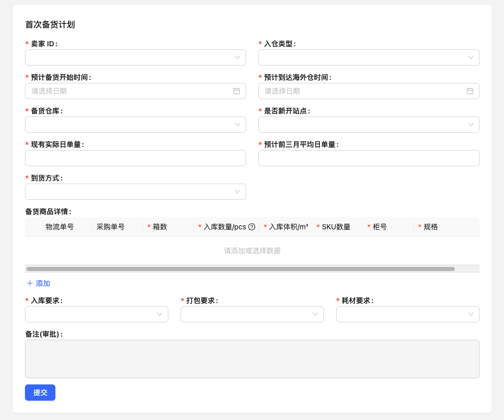The image size is (504, 420).
Task: Open the calendar icon for 预计备货开始时间
Action: [x=236, y=91]
